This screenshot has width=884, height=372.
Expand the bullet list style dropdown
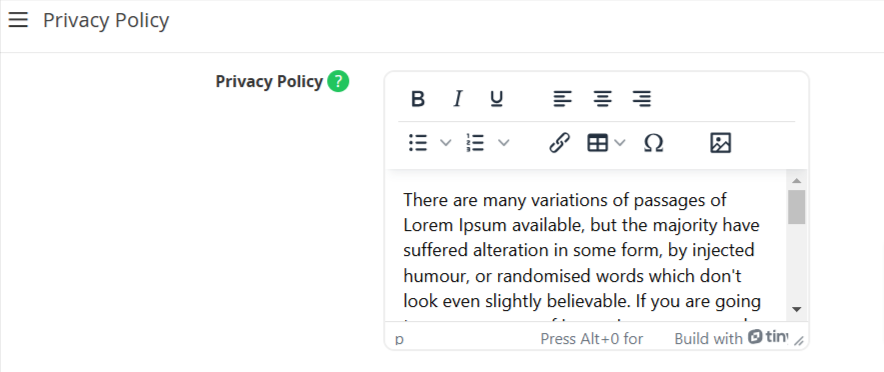[x=445, y=143]
